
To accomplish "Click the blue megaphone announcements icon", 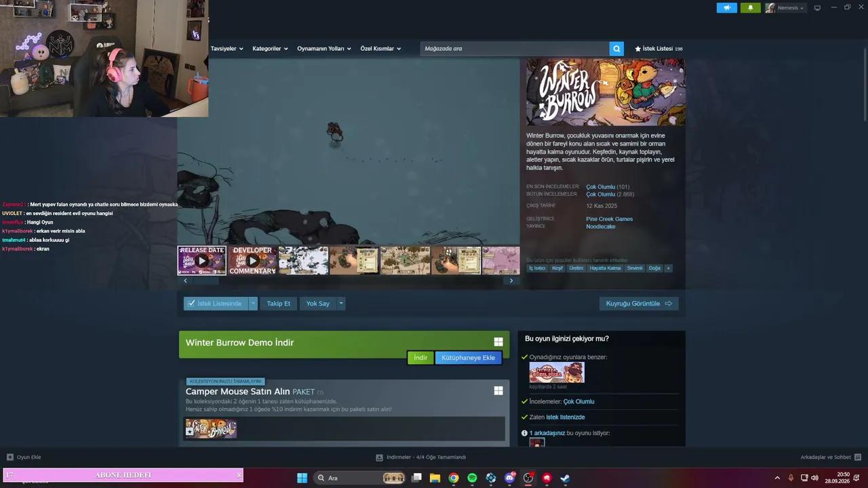I will pos(727,8).
